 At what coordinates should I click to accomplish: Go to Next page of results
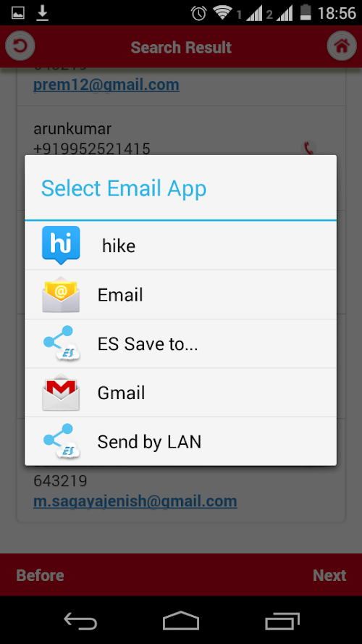point(329,575)
